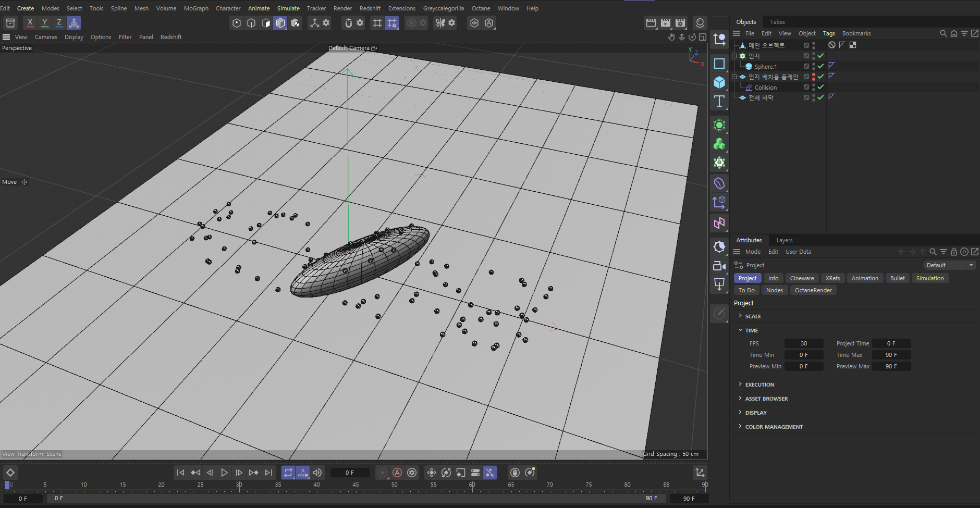Image resolution: width=980 pixels, height=508 pixels.
Task: Collapse the 먼지 emitter hierarchy
Action: (x=734, y=56)
